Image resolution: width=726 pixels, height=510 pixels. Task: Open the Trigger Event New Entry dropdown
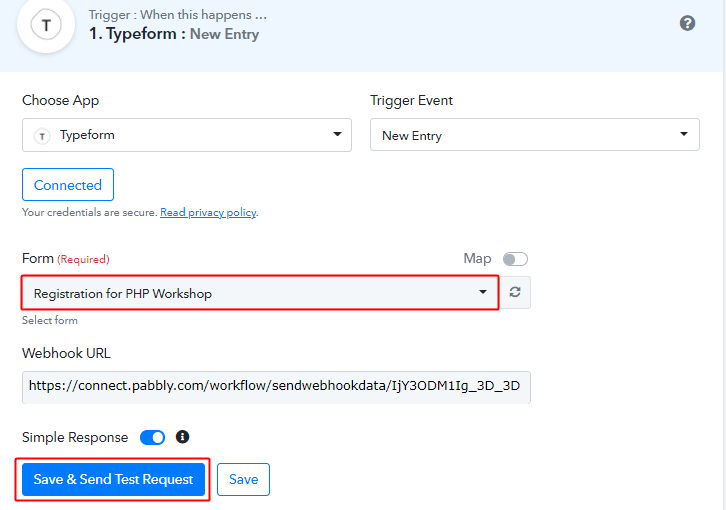[535, 135]
